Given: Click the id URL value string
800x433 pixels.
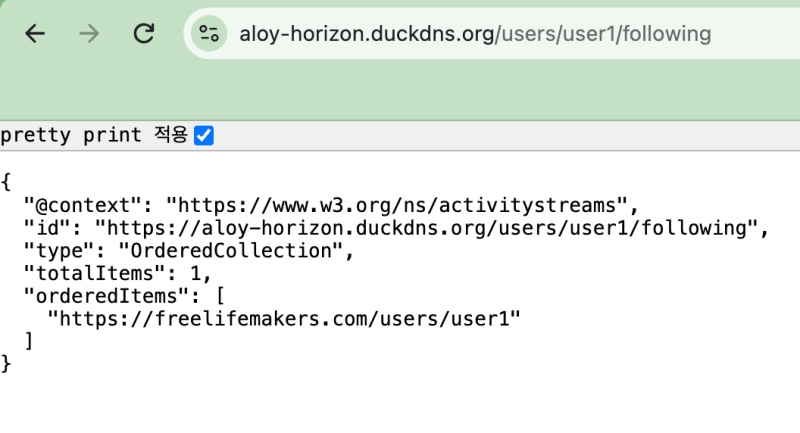Looking at the screenshot, I should 426,228.
